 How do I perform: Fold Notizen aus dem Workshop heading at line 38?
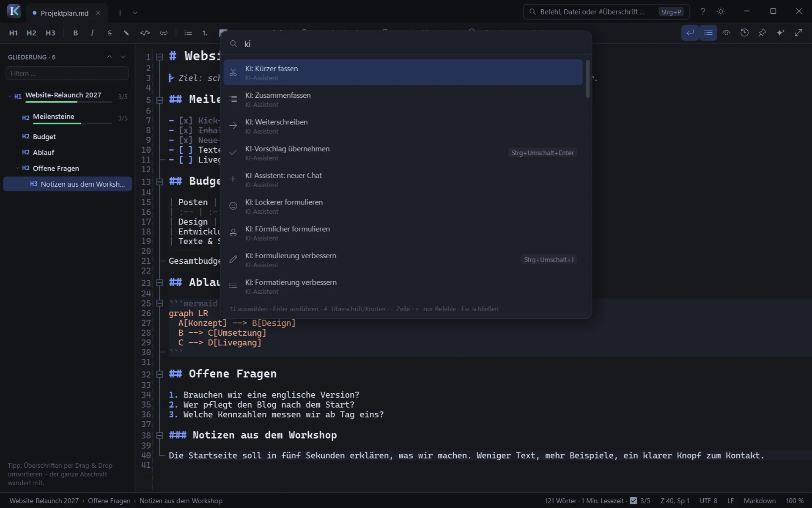(x=159, y=435)
